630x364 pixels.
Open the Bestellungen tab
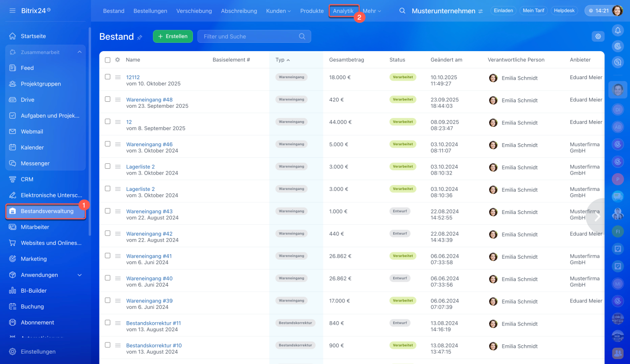[x=150, y=11]
